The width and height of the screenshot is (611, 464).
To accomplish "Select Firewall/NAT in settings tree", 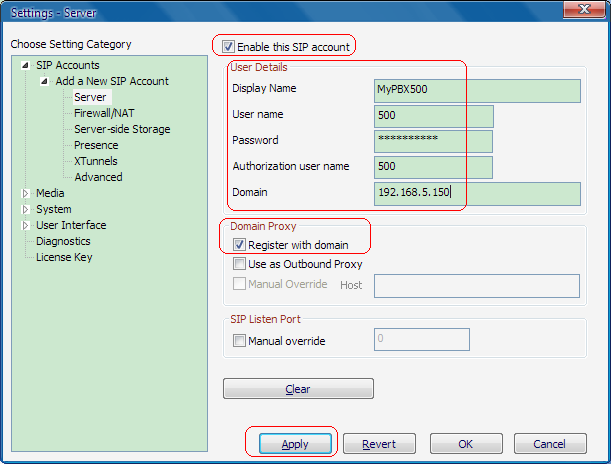I will pyautogui.click(x=105, y=113).
